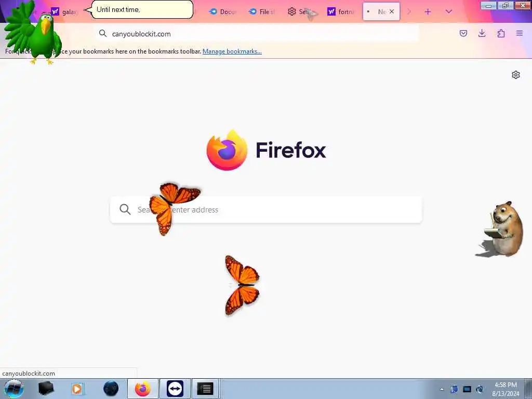Focus the center search or enter address box
The height and width of the screenshot is (399, 532).
pos(266,210)
